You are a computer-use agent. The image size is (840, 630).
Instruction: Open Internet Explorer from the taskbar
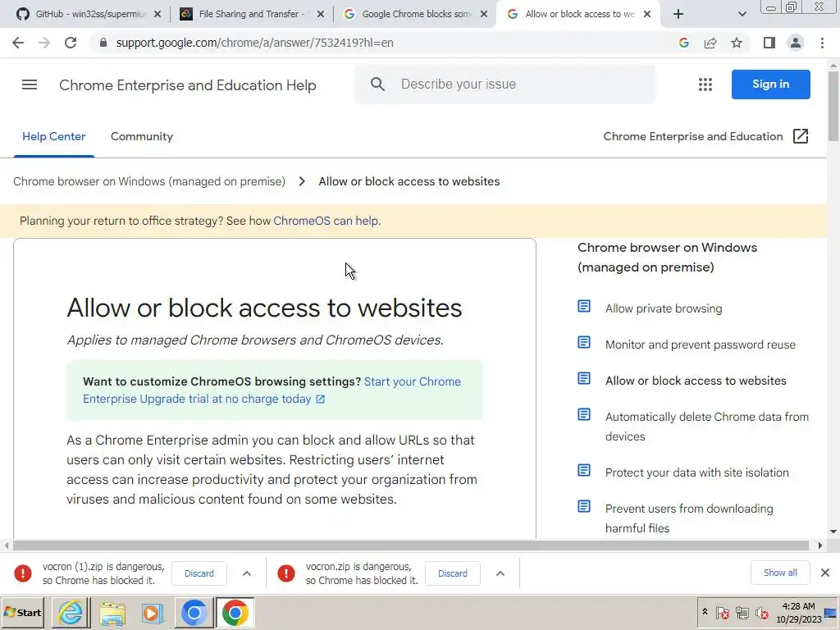(x=71, y=612)
